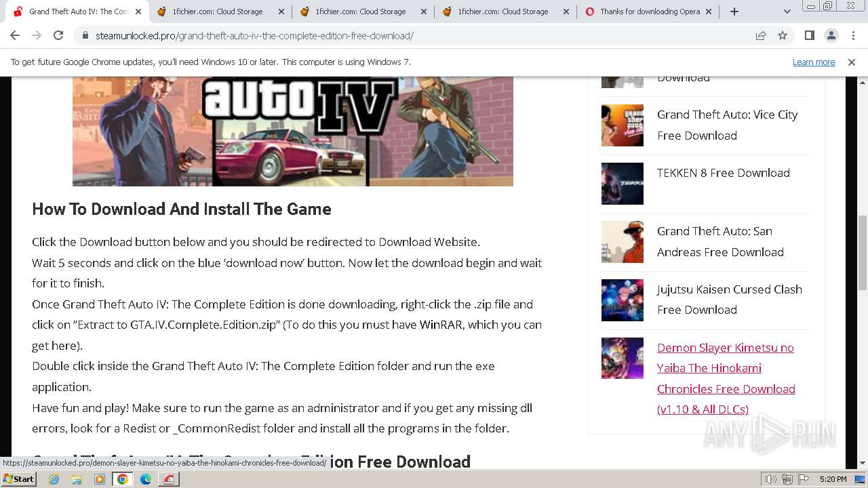Click the Demon Slayer game thumbnail
868x488 pixels.
click(623, 358)
